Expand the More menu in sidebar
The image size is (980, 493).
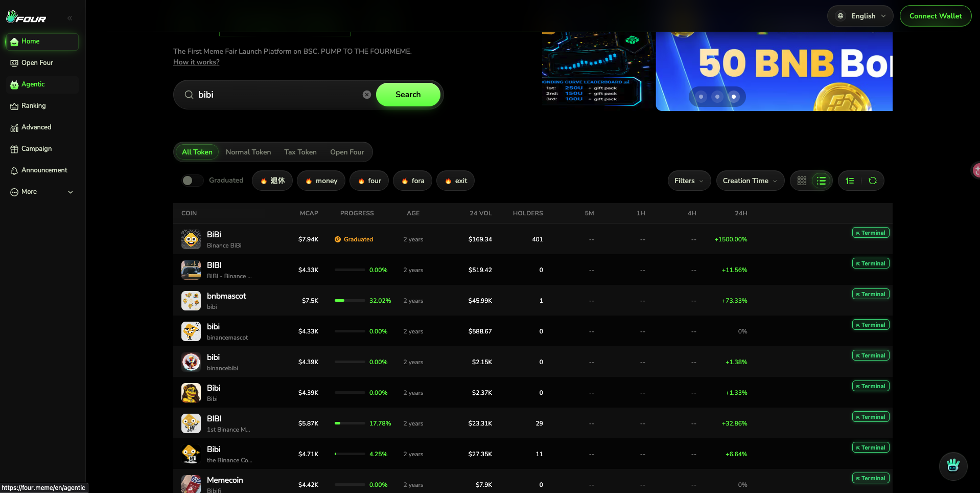42,192
